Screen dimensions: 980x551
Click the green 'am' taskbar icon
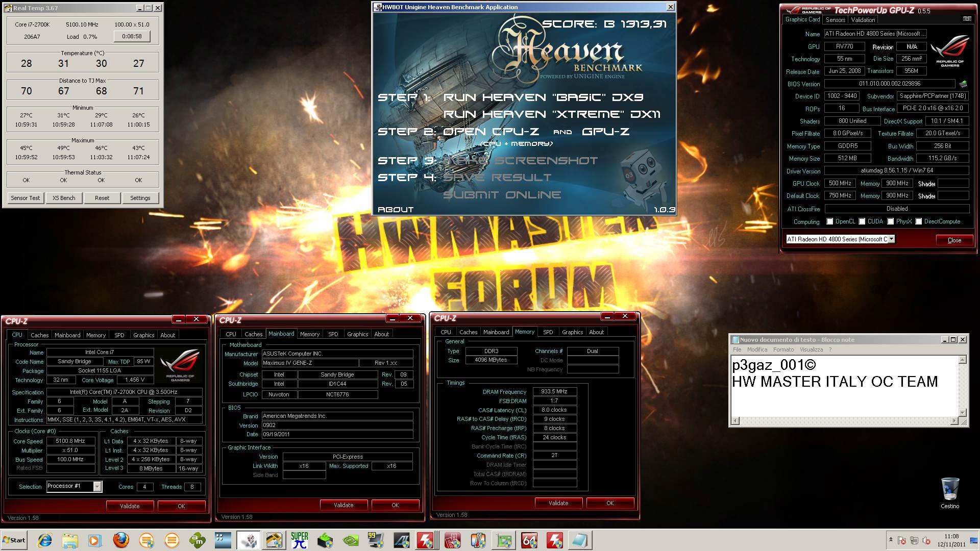[198, 540]
